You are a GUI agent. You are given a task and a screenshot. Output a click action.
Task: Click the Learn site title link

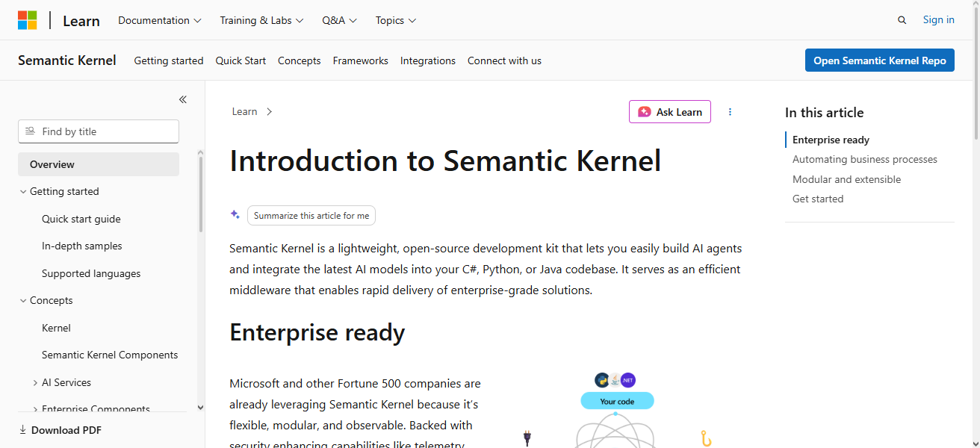tap(81, 21)
